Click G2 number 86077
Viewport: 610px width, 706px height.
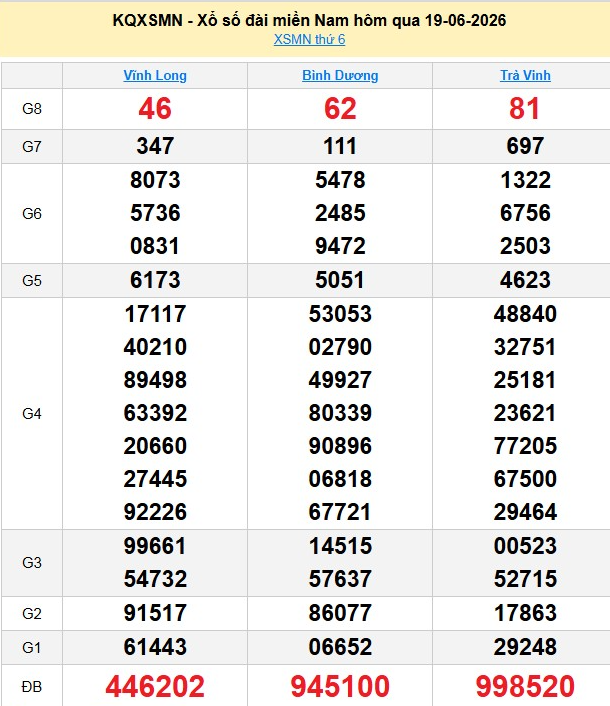point(340,613)
